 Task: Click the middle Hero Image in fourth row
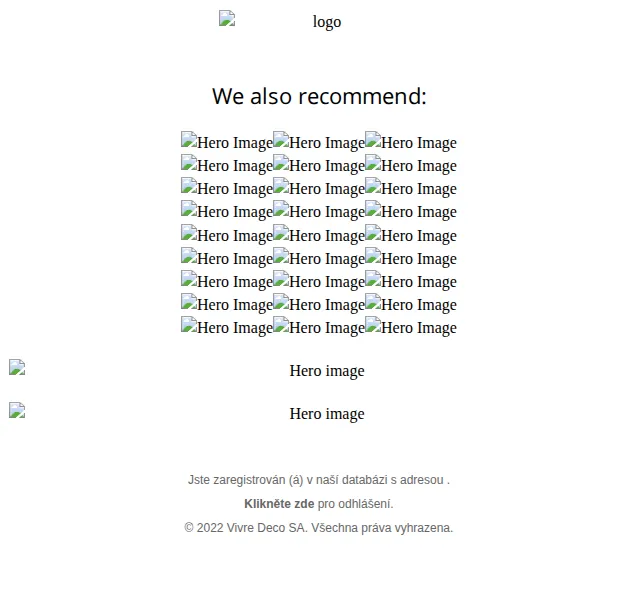point(318,211)
